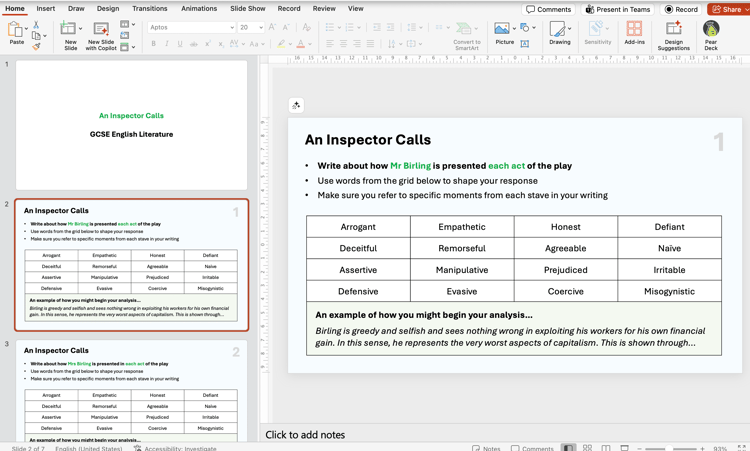The width and height of the screenshot is (750, 451).
Task: Click the Cut scissors icon
Action: coord(36,24)
